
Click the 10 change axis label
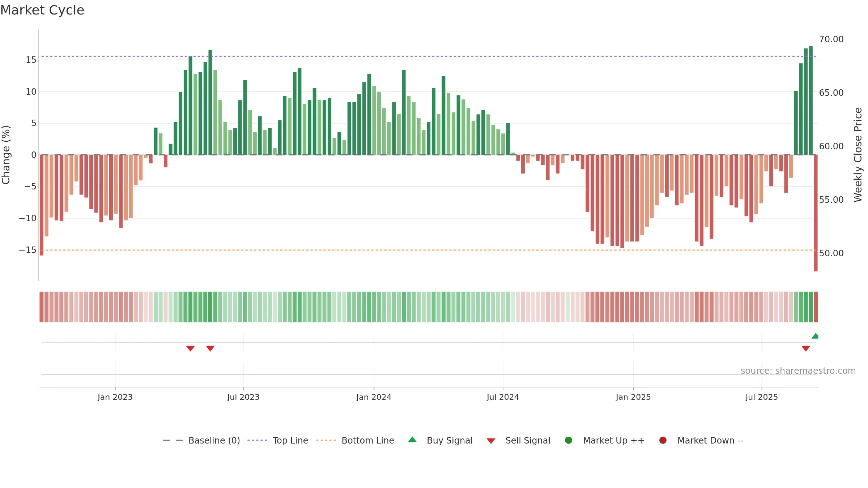[31, 91]
